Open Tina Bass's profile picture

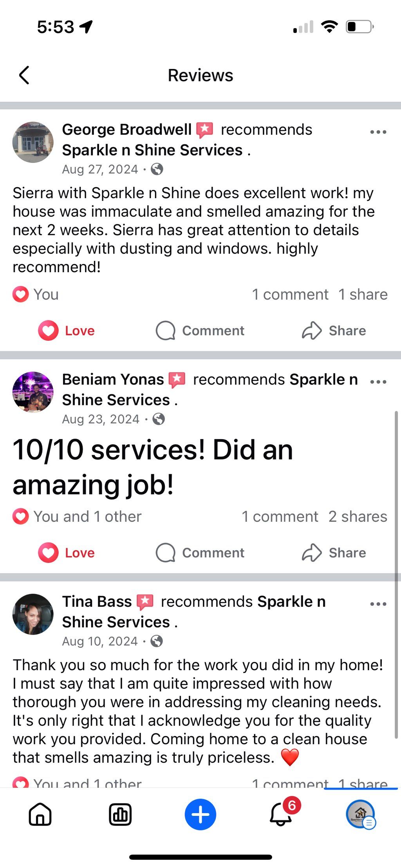tap(33, 614)
